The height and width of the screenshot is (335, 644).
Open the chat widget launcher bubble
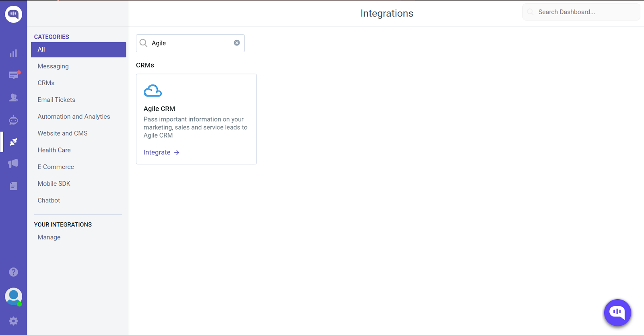[x=617, y=312]
